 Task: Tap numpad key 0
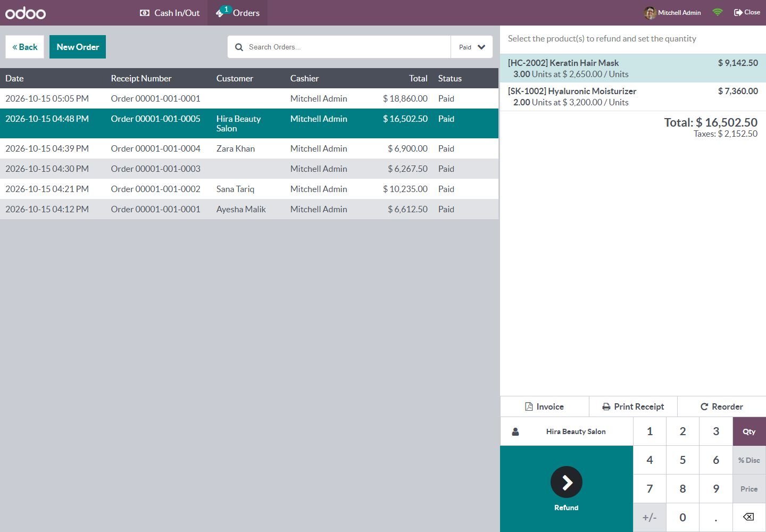coord(682,518)
